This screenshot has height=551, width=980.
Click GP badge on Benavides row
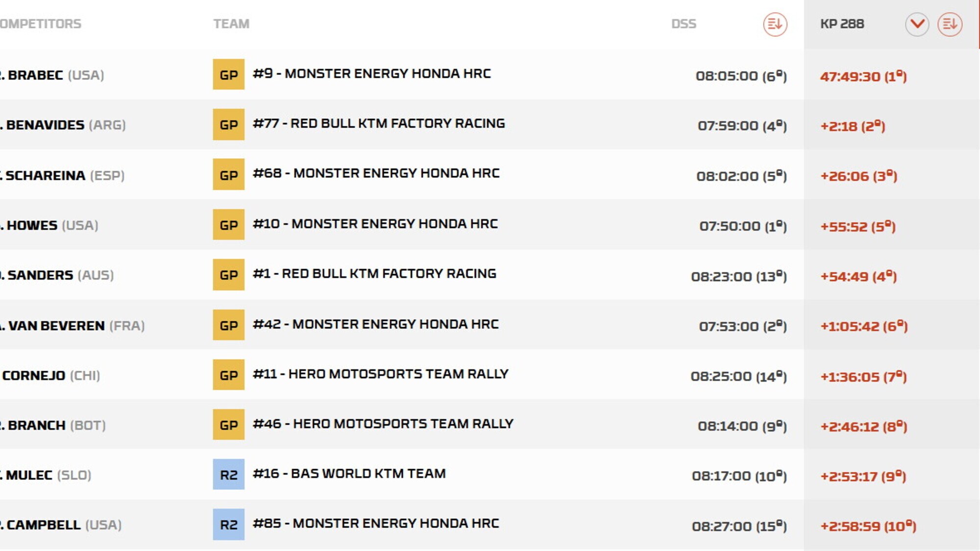point(228,124)
